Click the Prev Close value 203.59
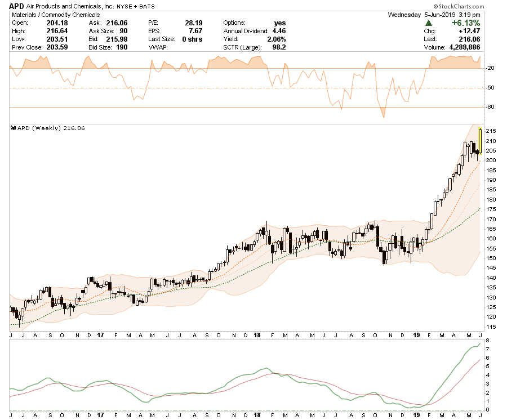The height and width of the screenshot is (420, 507). 57,47
